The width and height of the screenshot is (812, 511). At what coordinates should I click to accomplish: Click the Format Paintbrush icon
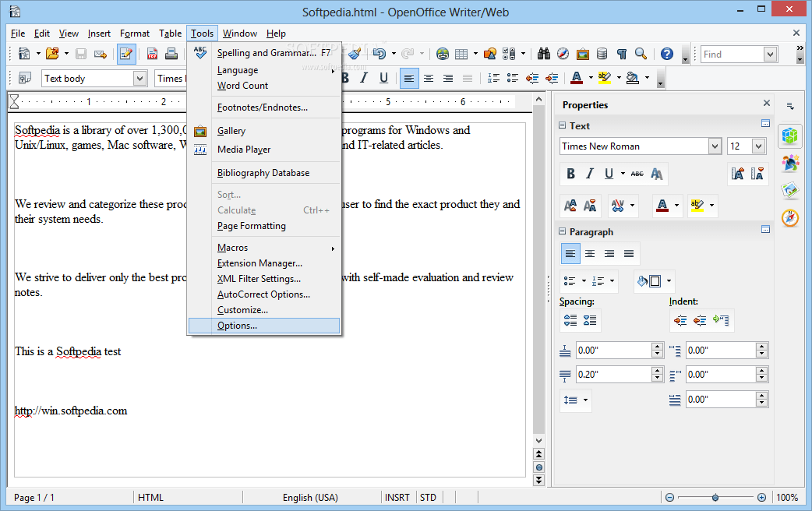[x=355, y=54]
